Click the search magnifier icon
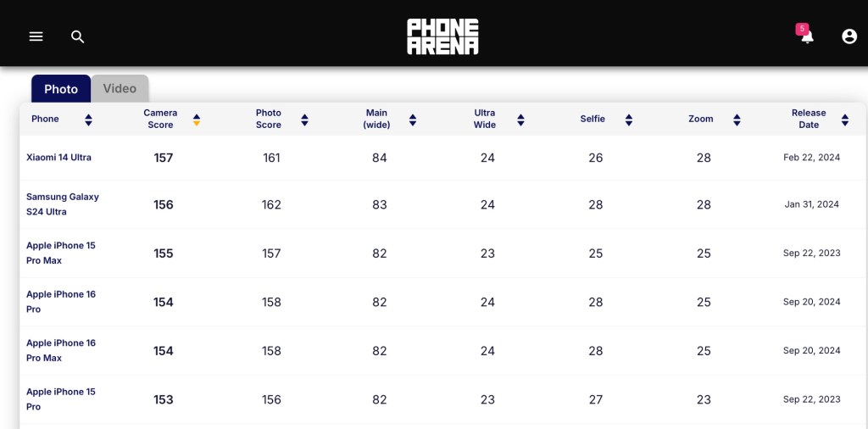The width and height of the screenshot is (868, 429). point(78,36)
